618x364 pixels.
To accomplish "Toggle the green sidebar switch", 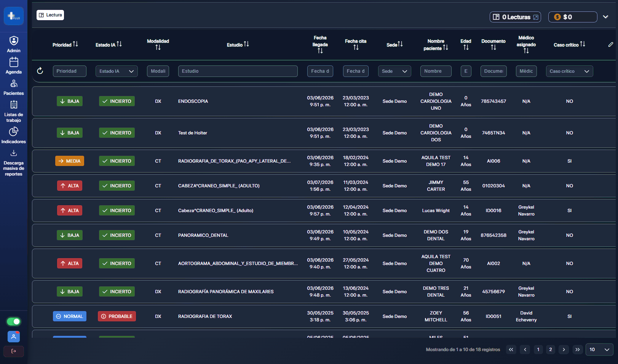I will pos(14,322).
